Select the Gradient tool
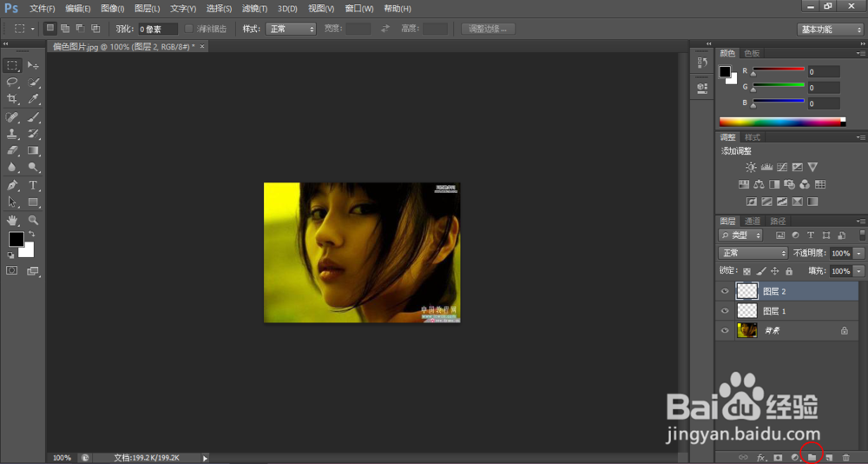 point(33,150)
